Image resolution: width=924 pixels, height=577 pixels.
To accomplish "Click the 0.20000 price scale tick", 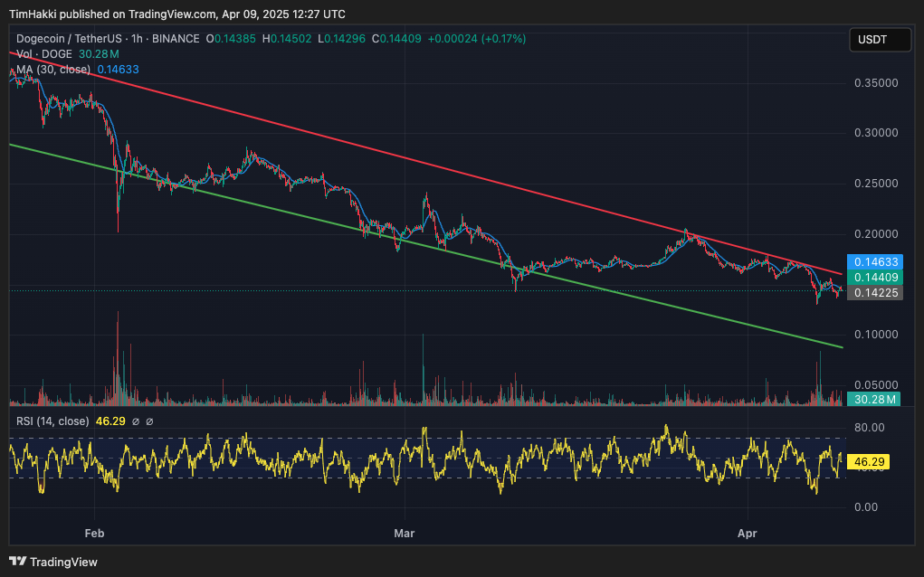I will pos(876,234).
